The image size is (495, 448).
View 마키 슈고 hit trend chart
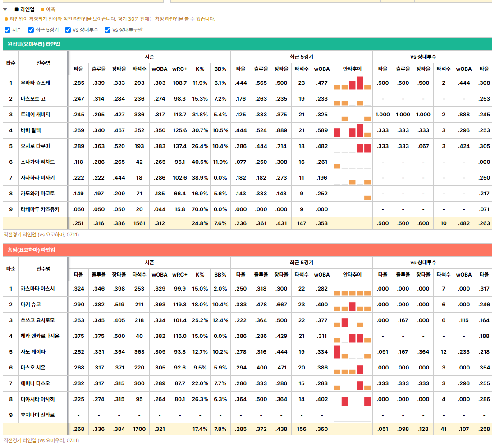(x=352, y=305)
